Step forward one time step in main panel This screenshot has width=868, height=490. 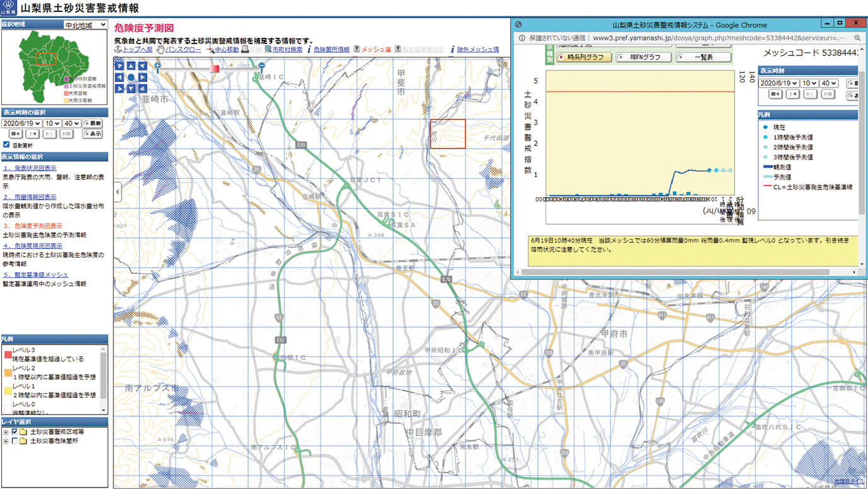point(50,134)
